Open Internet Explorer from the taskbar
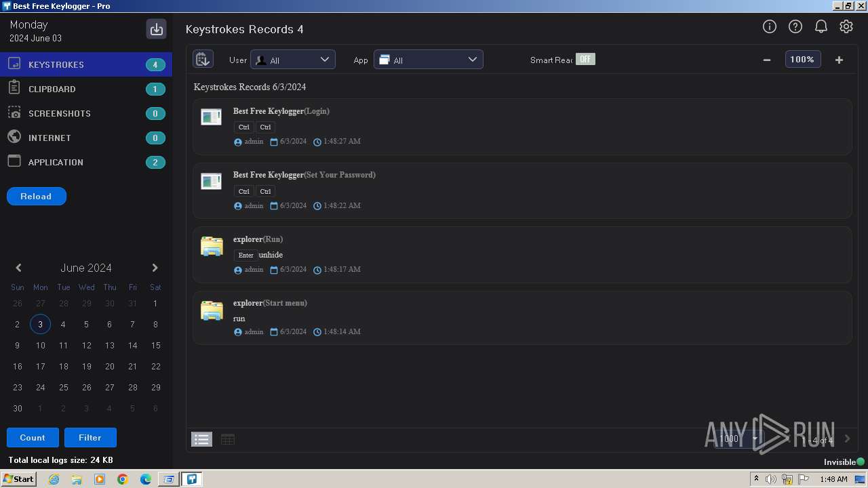The image size is (868, 488). [54, 479]
